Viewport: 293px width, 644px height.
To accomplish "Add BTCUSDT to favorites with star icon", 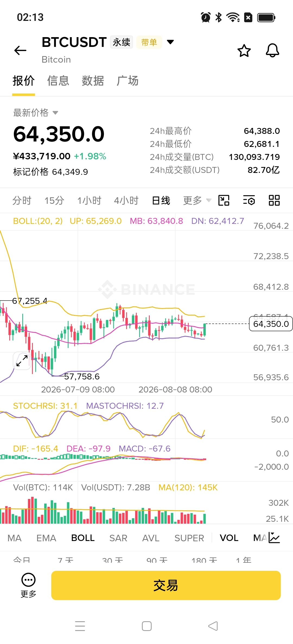I will pos(244,51).
